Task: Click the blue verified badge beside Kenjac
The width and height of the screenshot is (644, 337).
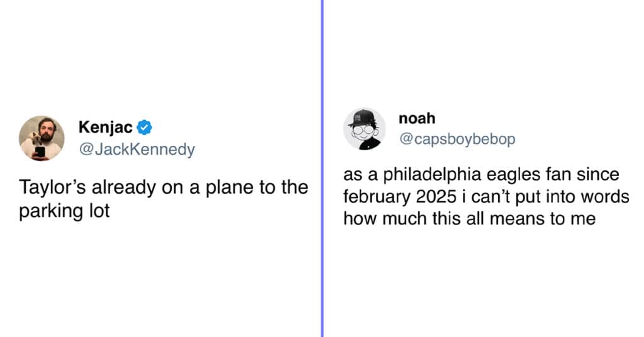Action: tap(144, 127)
